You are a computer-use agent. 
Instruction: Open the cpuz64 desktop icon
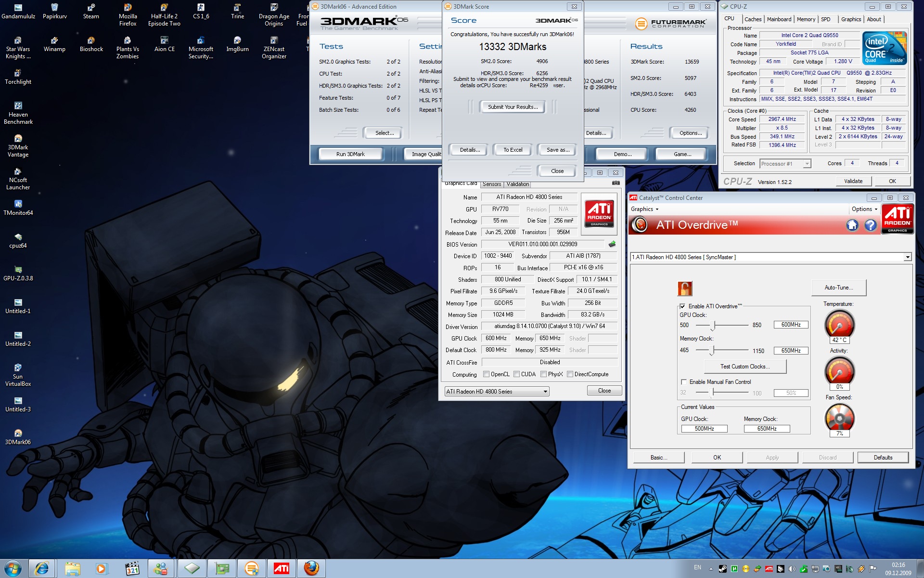coord(18,240)
